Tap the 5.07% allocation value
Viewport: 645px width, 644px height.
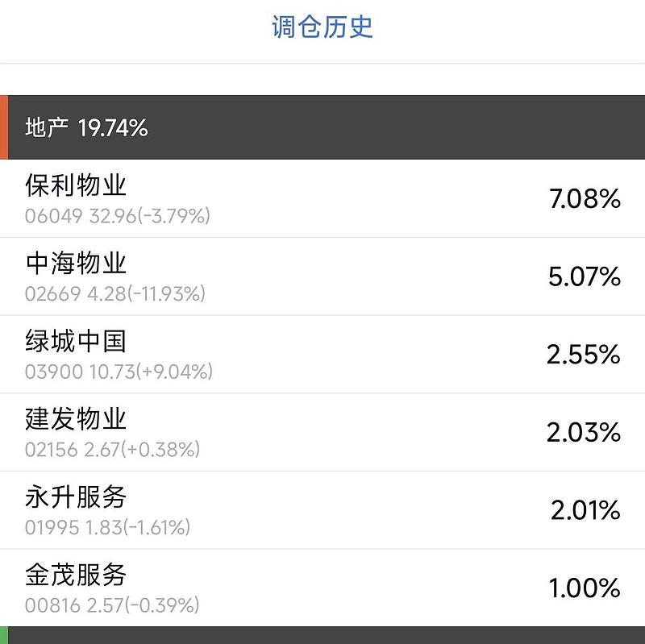585,277
